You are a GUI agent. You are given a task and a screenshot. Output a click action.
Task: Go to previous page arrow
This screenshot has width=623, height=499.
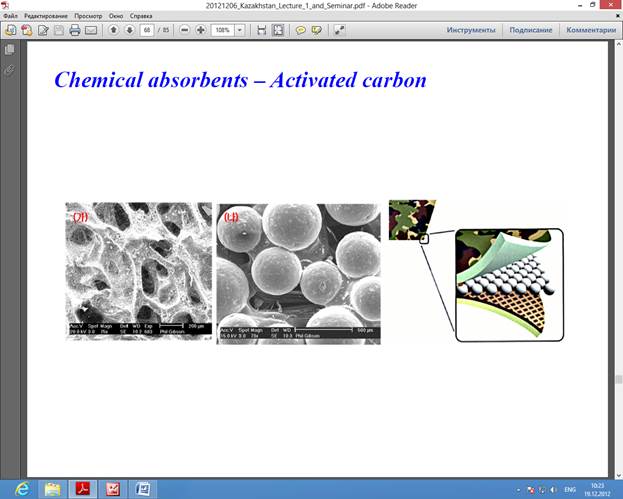[115, 30]
